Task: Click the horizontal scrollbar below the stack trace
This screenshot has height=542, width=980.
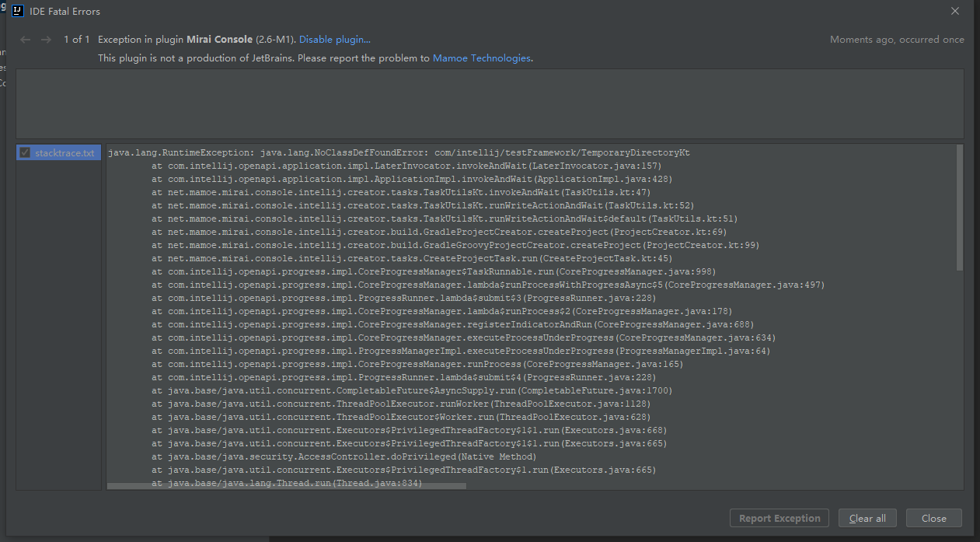Action: click(x=288, y=485)
